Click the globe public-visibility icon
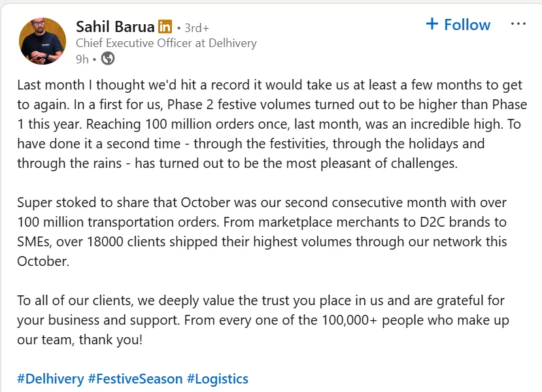 (x=108, y=59)
